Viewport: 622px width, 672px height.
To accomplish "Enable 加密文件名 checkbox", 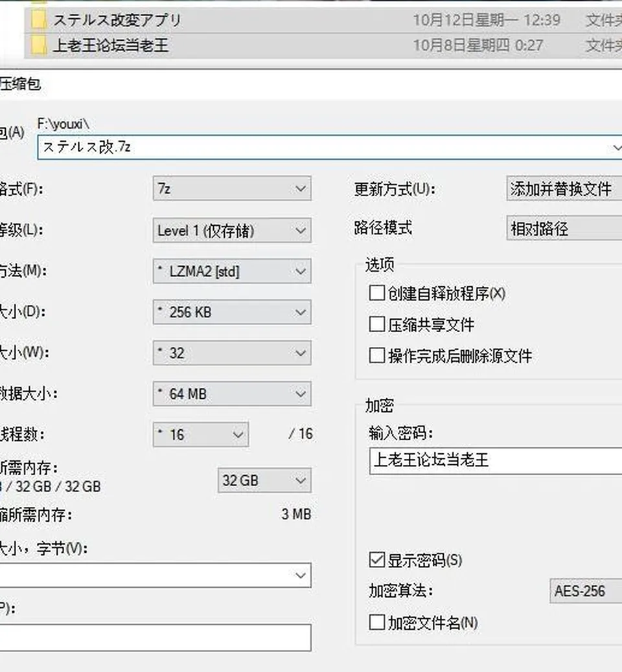I will (x=376, y=622).
